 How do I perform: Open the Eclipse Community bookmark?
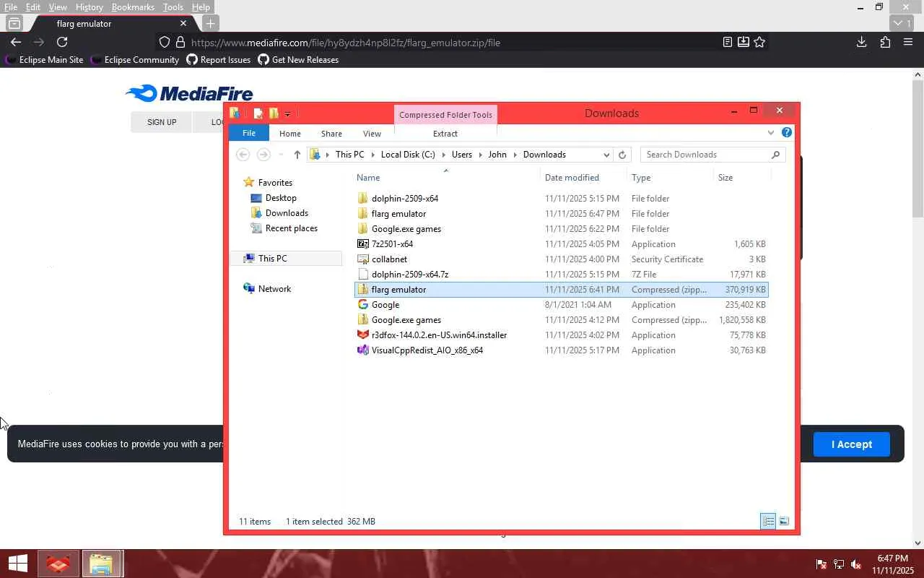pos(135,60)
